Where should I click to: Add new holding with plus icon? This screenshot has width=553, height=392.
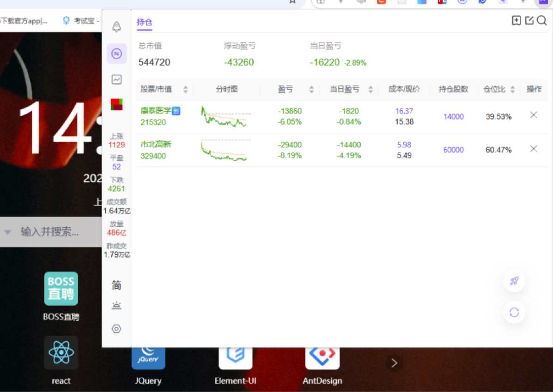[517, 20]
